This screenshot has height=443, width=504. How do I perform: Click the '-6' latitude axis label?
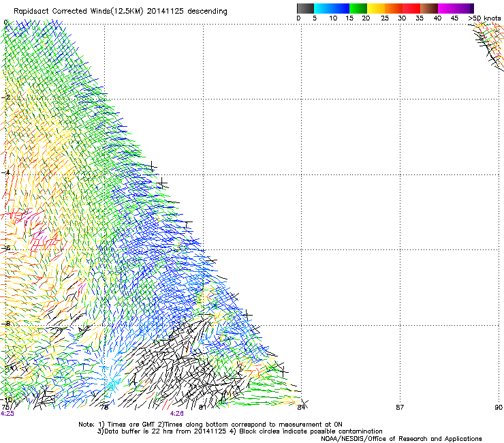[6, 247]
